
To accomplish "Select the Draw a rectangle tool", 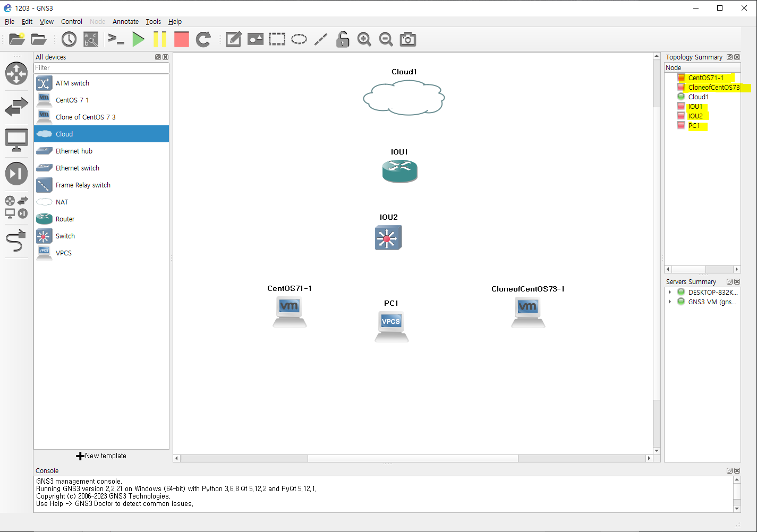I will click(x=277, y=39).
